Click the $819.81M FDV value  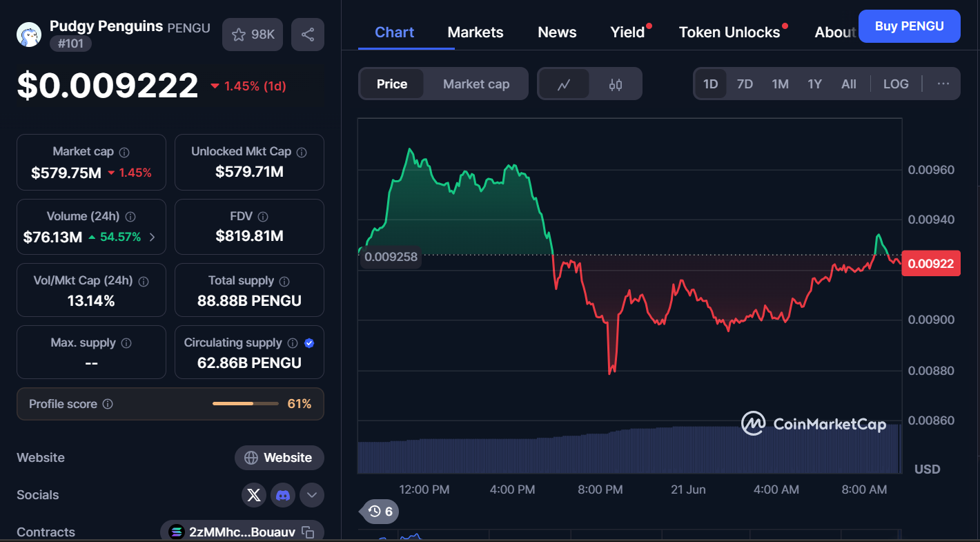tap(249, 236)
